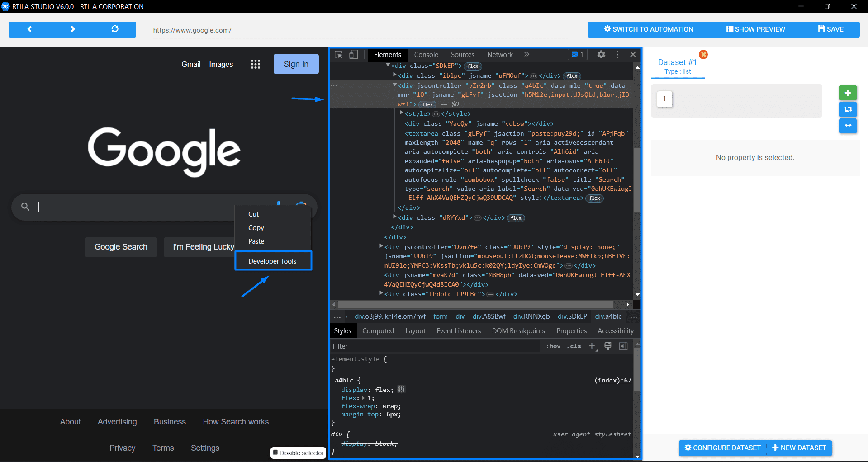
Task: Show more DevTools tabs chevron
Action: pyautogui.click(x=526, y=55)
